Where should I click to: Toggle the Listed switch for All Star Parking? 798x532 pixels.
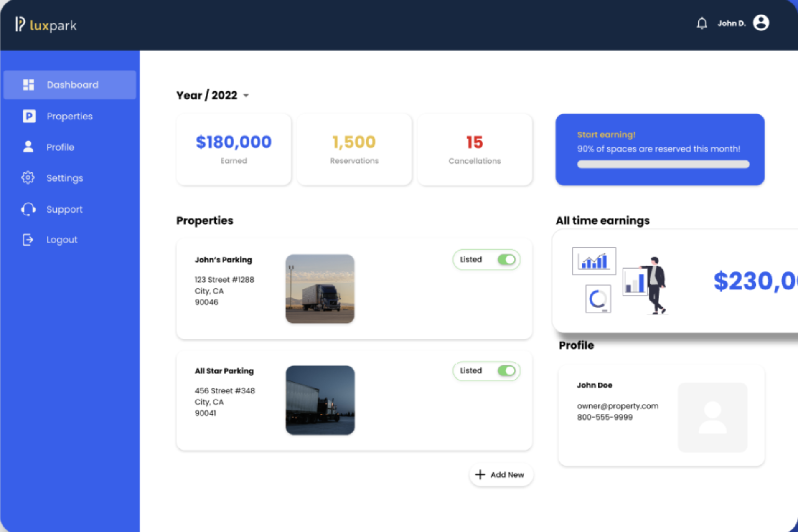pyautogui.click(x=506, y=371)
